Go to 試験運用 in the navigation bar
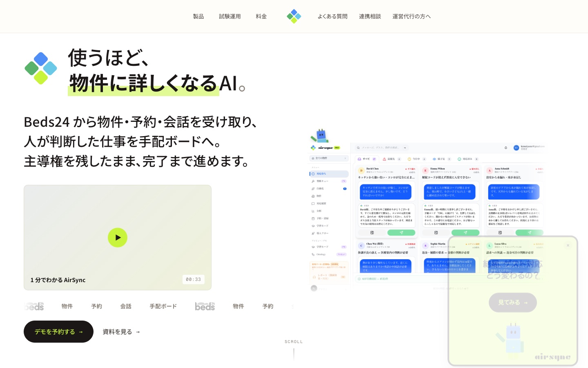 coord(230,16)
